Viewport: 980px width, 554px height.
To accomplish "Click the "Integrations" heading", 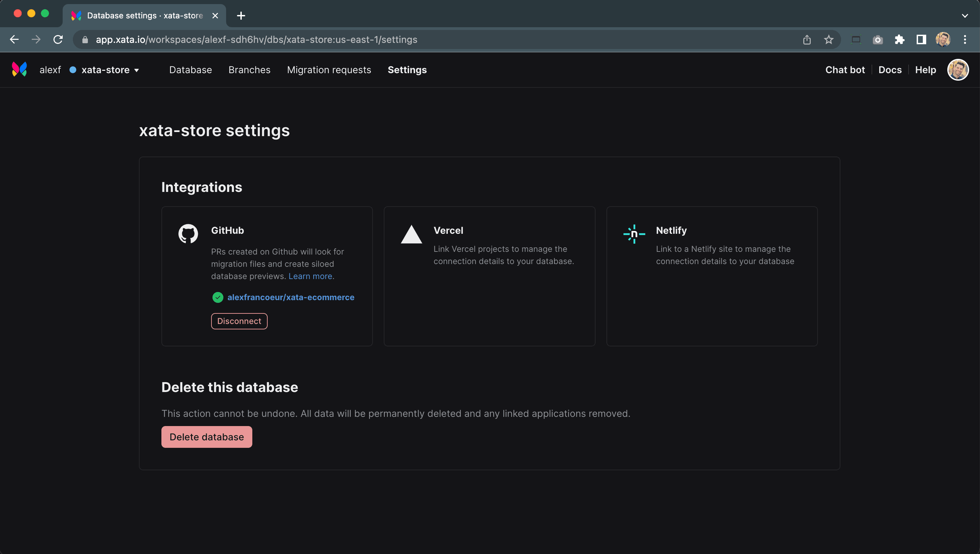I will coord(202,187).
